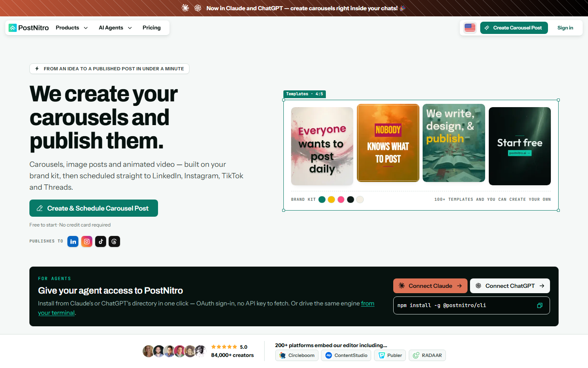Click the PostNitro logo icon
Screen dimensions: 588x368
pyautogui.click(x=13, y=28)
